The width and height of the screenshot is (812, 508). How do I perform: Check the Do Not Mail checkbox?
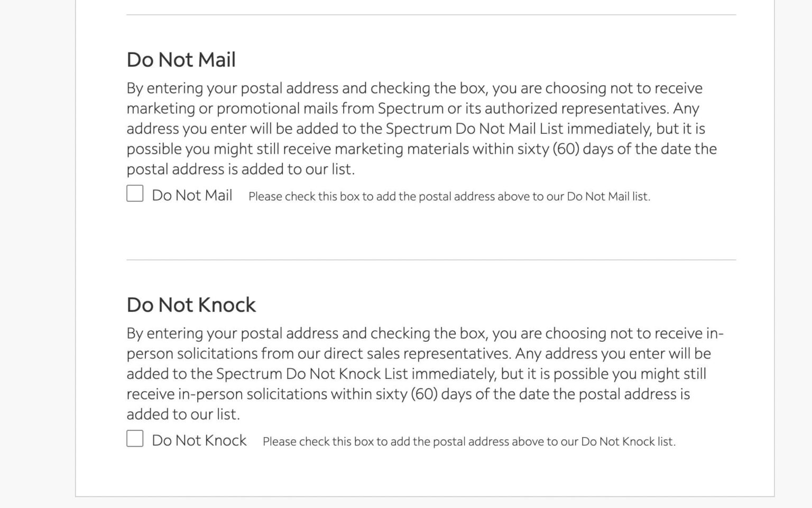click(135, 194)
